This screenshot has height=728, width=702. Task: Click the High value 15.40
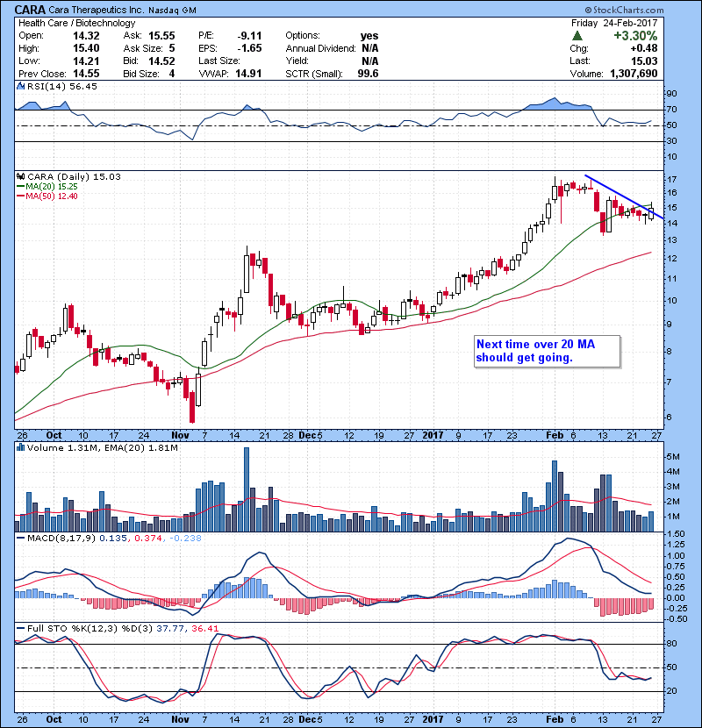86,48
